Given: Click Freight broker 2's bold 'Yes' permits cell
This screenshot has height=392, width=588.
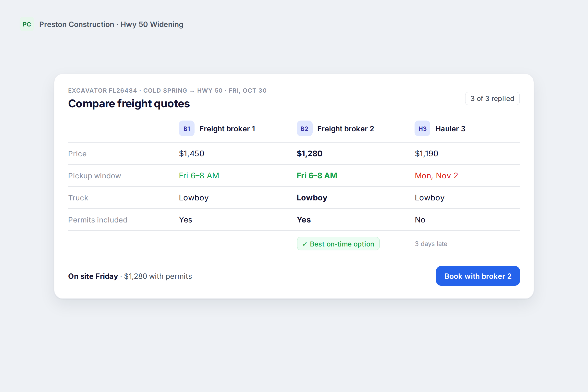Looking at the screenshot, I should (304, 220).
